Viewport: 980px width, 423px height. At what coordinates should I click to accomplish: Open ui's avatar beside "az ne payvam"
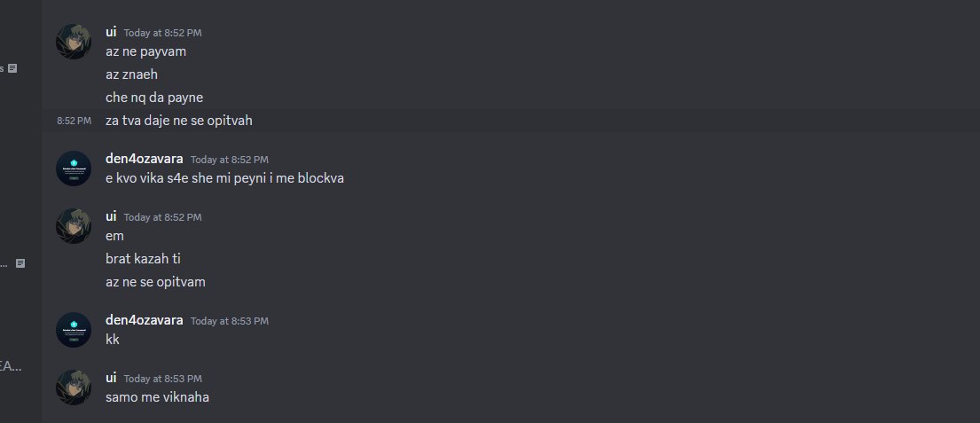[74, 42]
